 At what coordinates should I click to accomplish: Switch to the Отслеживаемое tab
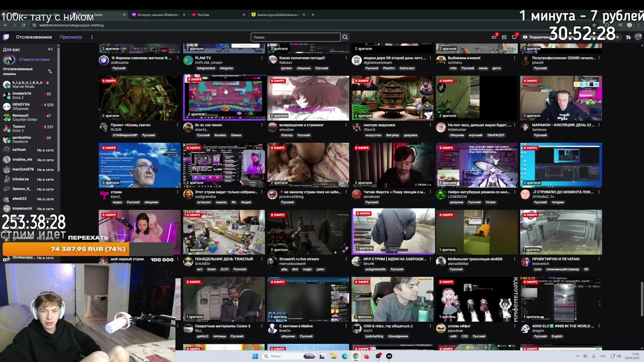(x=34, y=37)
